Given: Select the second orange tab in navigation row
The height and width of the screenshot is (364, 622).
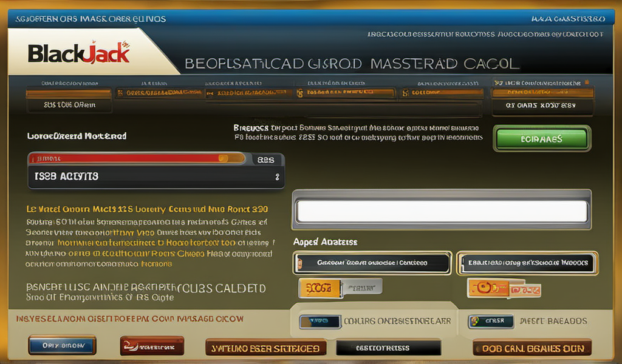Looking at the screenshot, I should click(x=158, y=93).
